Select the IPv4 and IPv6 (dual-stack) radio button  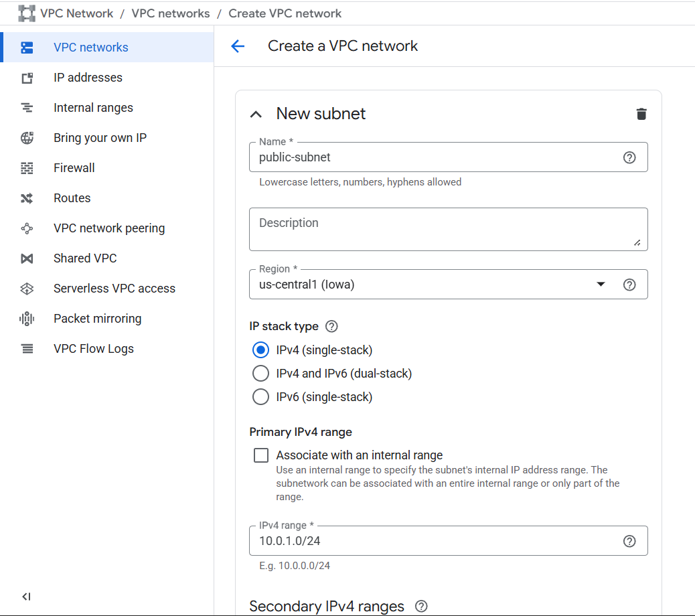coord(260,374)
